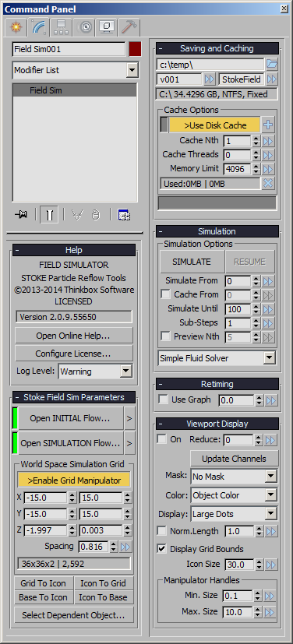Click arrow beside Open SIMULATION Flow
The width and height of the screenshot is (293, 644).
[129, 443]
